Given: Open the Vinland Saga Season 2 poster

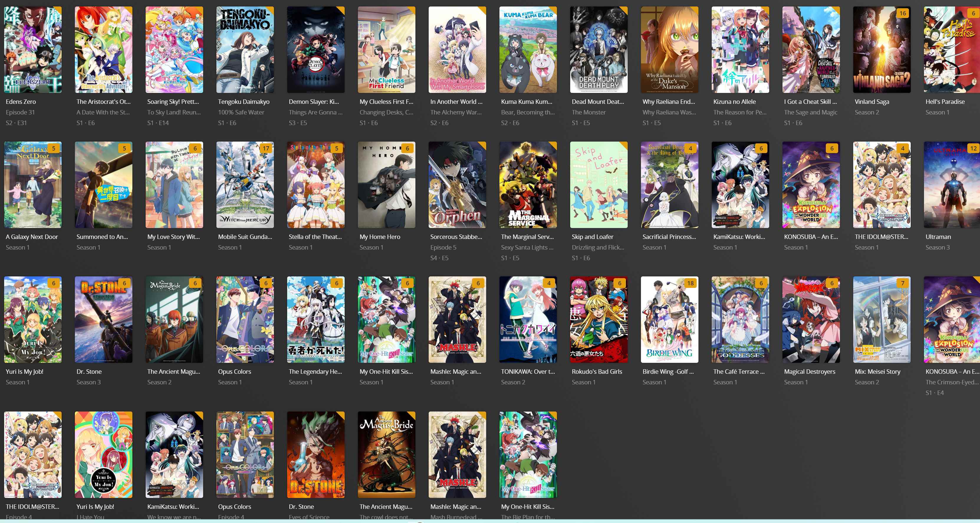Looking at the screenshot, I should 882,50.
